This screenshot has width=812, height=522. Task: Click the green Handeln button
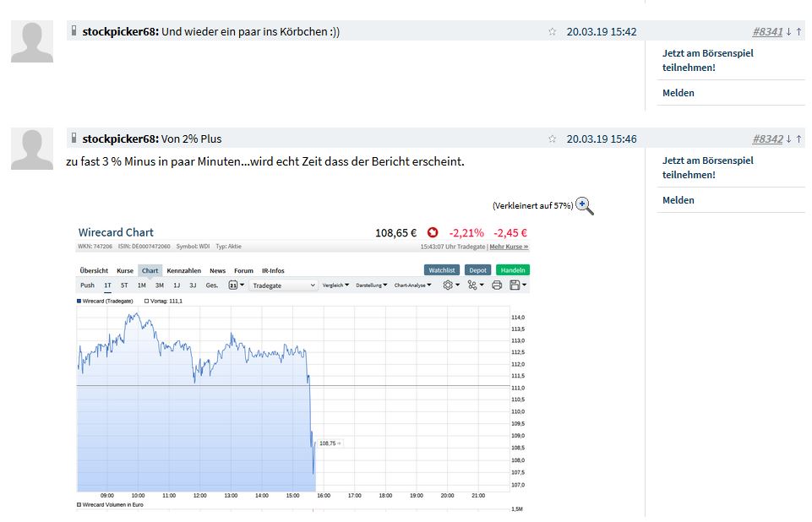513,270
